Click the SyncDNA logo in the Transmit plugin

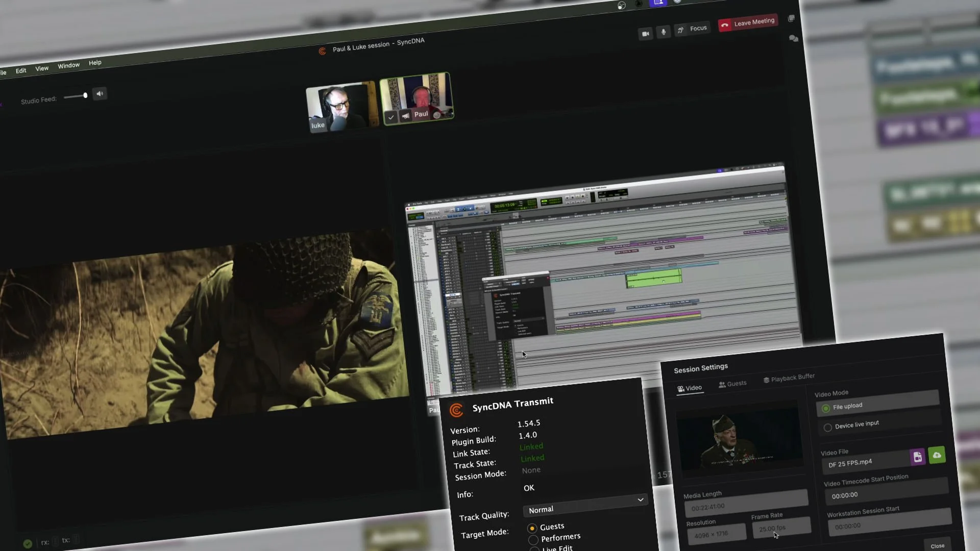[456, 410]
